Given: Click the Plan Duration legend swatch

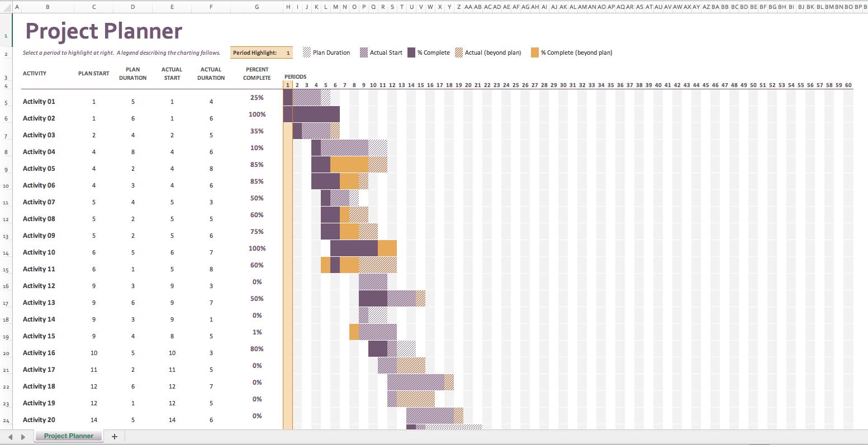Looking at the screenshot, I should click(x=307, y=52).
